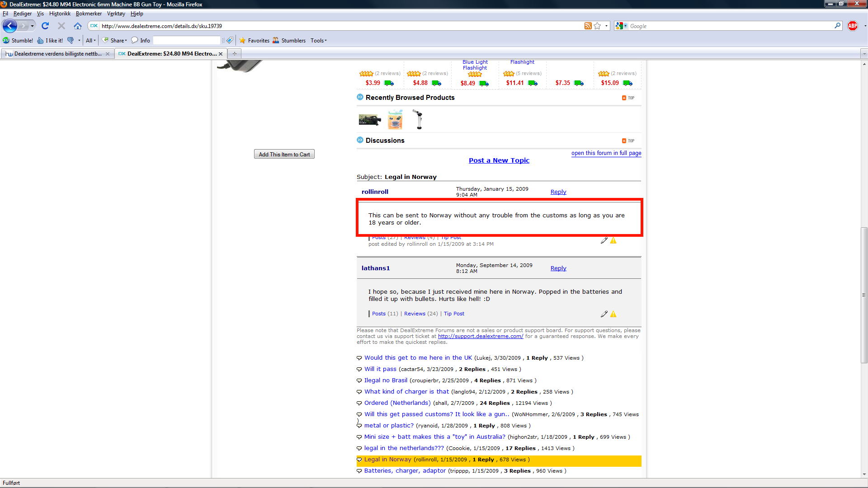Click shipping truck icon beside $15.09
Viewport: 868px width, 488px height.
pos(627,83)
